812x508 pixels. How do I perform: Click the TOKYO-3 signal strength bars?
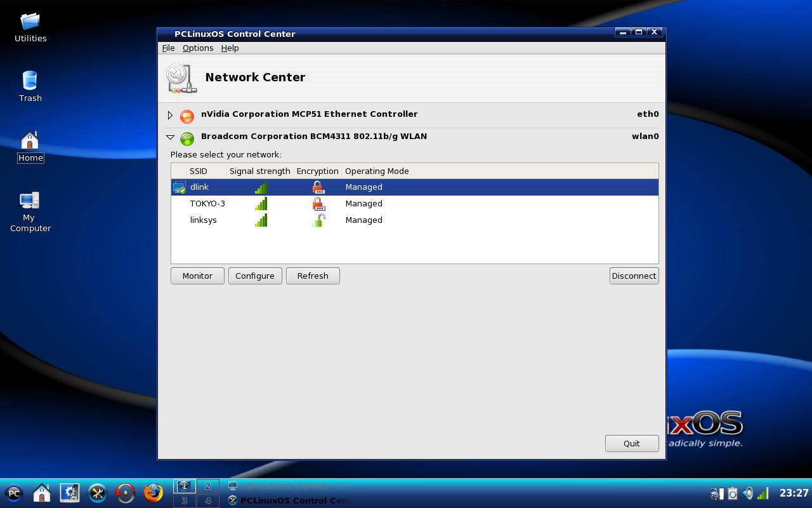click(261, 204)
